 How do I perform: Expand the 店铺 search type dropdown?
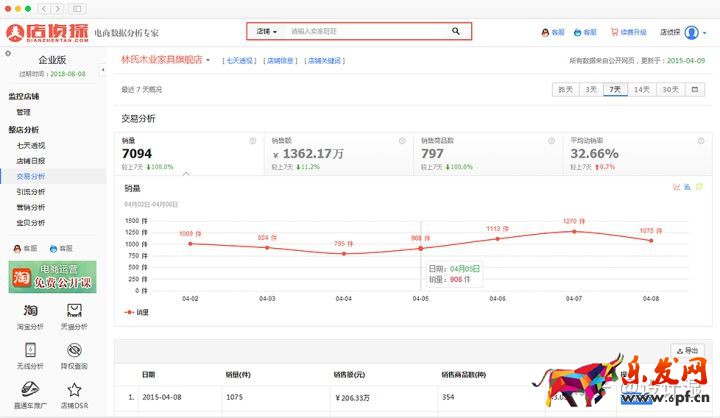tap(266, 31)
